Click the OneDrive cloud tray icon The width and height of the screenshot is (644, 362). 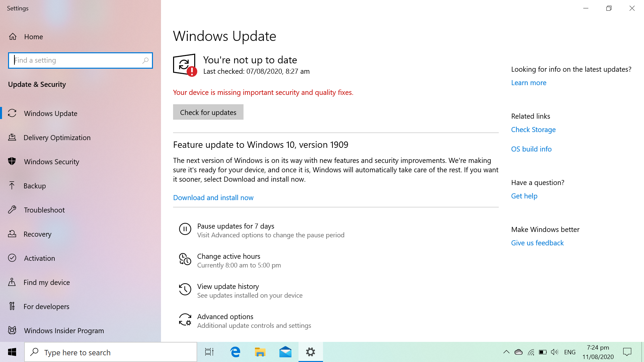pyautogui.click(x=519, y=352)
